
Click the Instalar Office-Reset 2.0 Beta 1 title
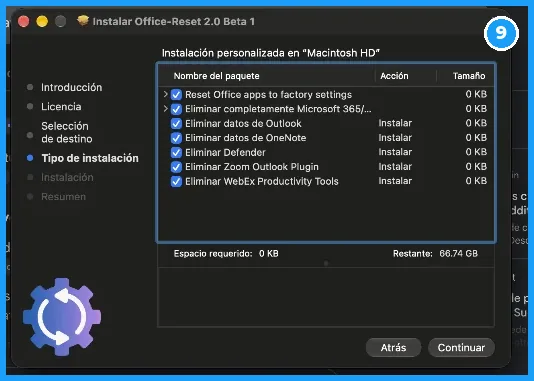point(174,21)
